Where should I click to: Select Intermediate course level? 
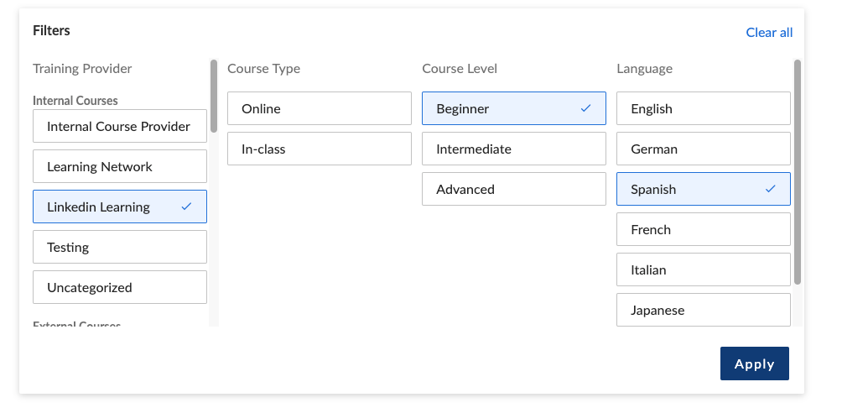click(513, 149)
